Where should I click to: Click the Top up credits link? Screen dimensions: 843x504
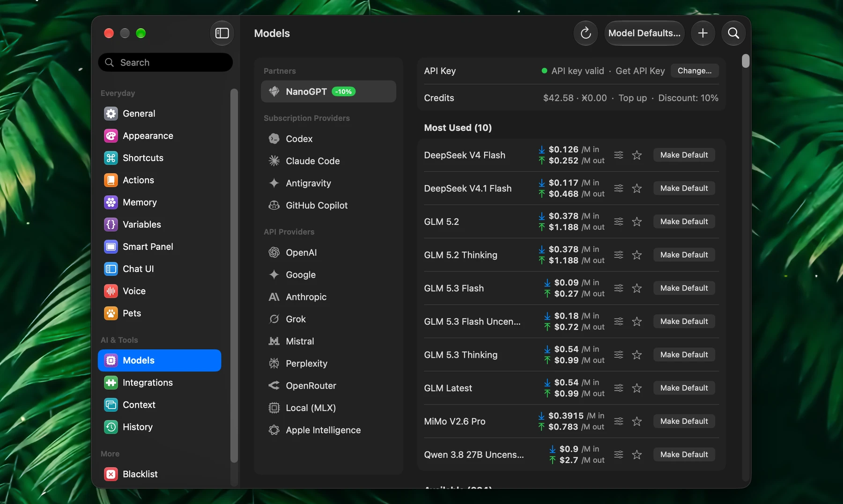point(632,98)
